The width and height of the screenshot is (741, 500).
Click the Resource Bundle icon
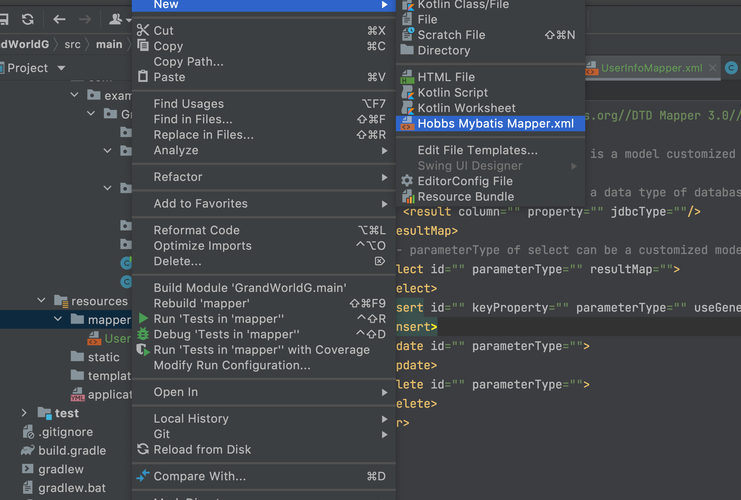407,196
